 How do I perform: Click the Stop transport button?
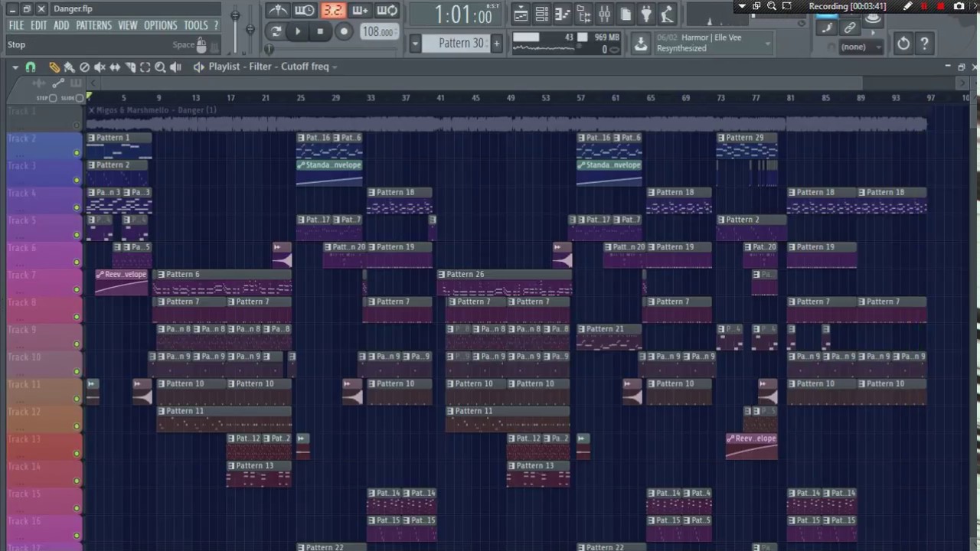coord(320,31)
